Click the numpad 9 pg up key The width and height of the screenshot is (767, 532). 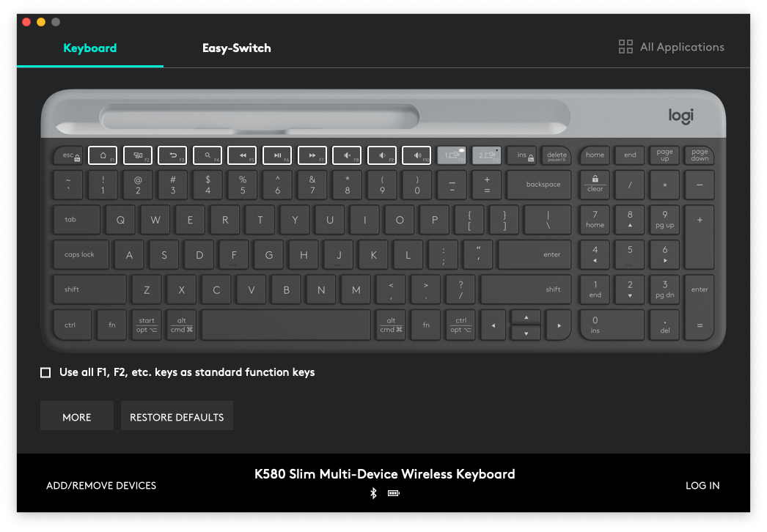click(x=665, y=220)
